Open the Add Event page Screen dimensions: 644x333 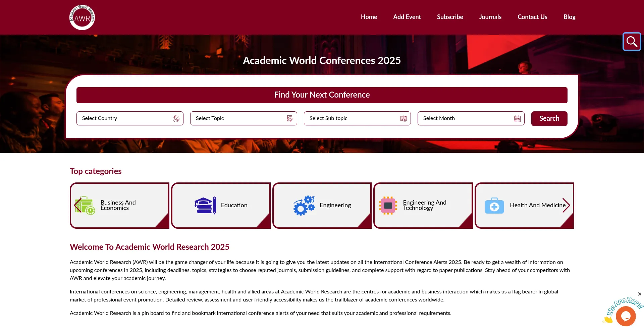click(407, 17)
